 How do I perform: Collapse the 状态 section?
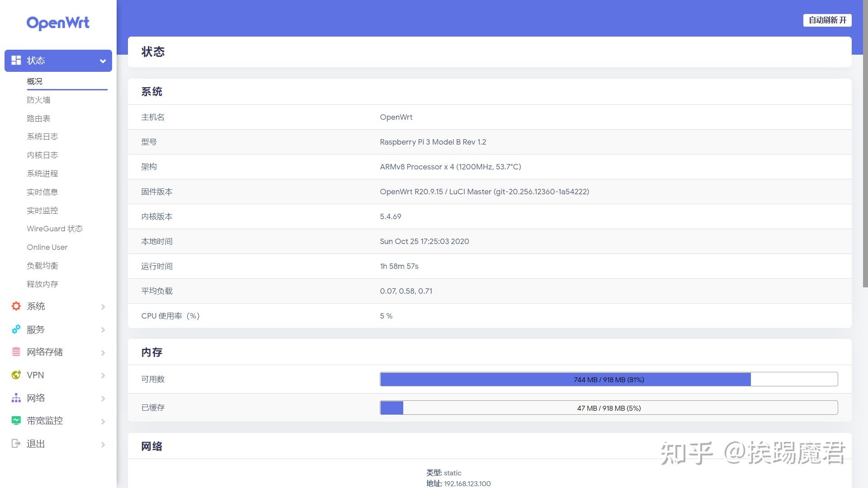tap(102, 61)
